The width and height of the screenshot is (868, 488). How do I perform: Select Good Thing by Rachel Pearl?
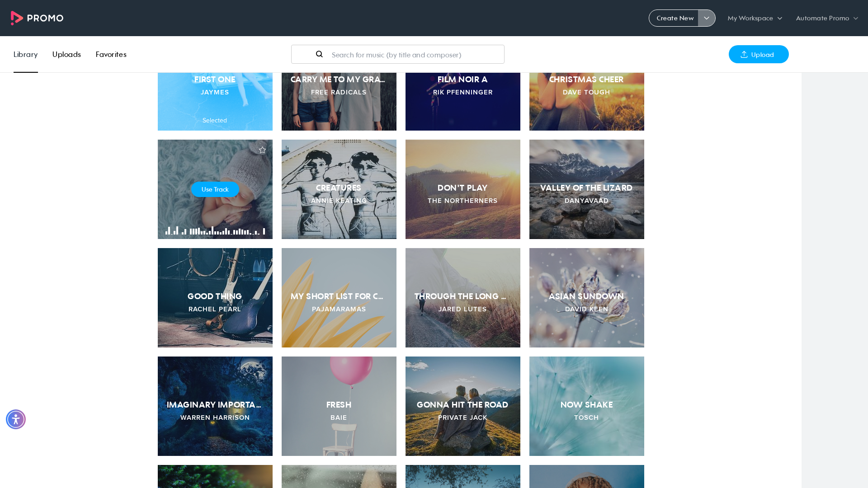[215, 298]
